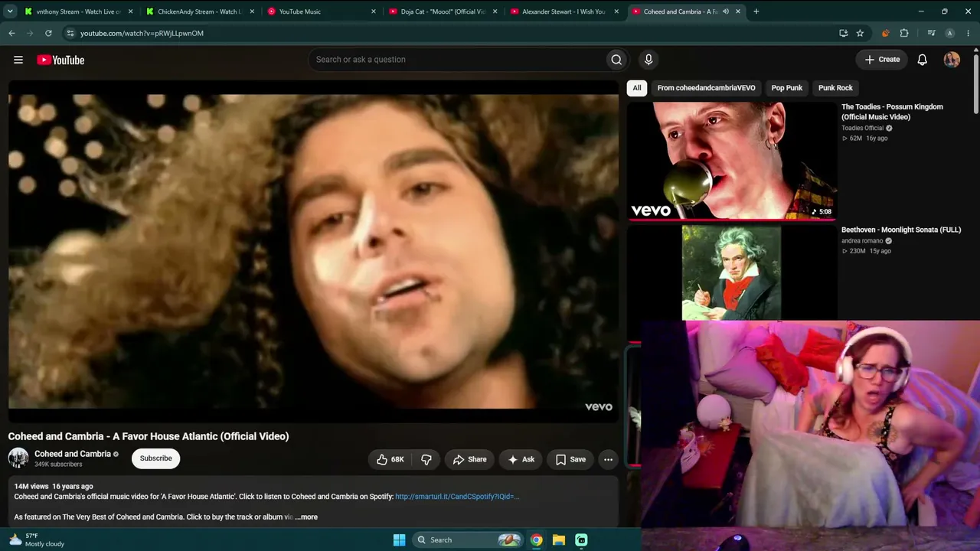This screenshot has height=551, width=980.
Task: Click the video title text
Action: pos(149,436)
